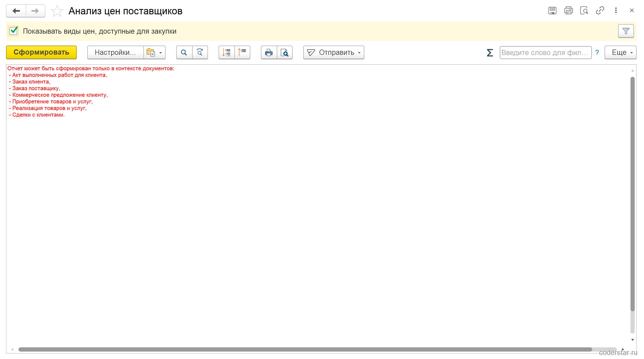
Task: Expand the Отправить dropdown
Action: [334, 52]
